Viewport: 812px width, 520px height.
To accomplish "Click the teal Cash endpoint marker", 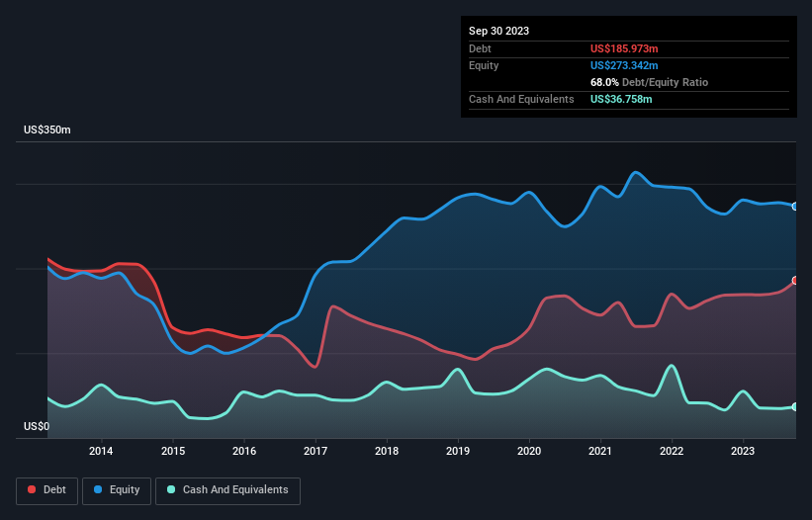I will coord(795,406).
